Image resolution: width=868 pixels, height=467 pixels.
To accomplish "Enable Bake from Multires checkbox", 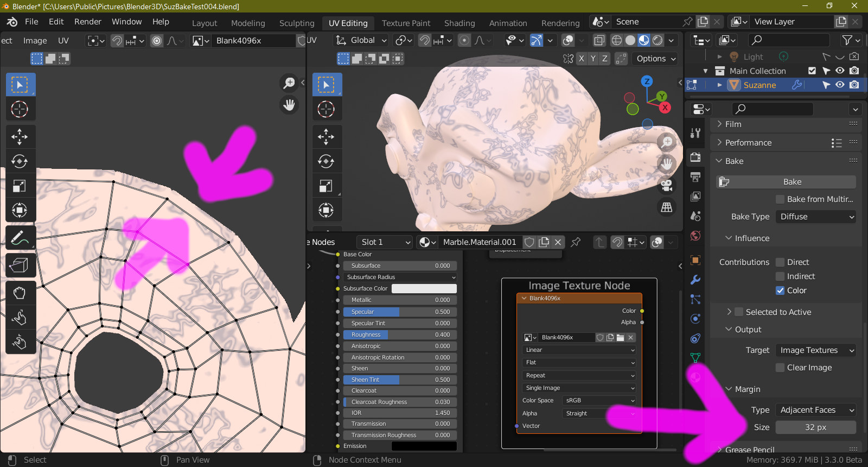I will click(x=780, y=199).
